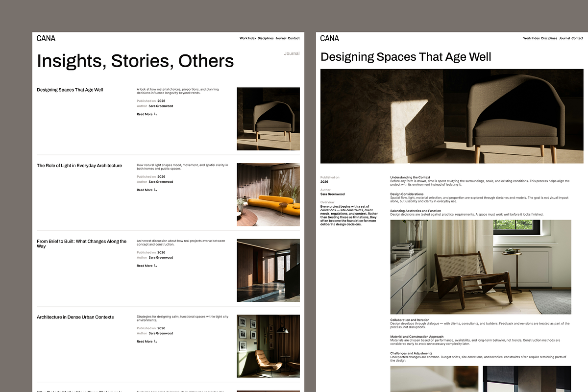Open the yellow sofa thumbnail
Viewport: 588px width, 392px height.
(x=268, y=195)
